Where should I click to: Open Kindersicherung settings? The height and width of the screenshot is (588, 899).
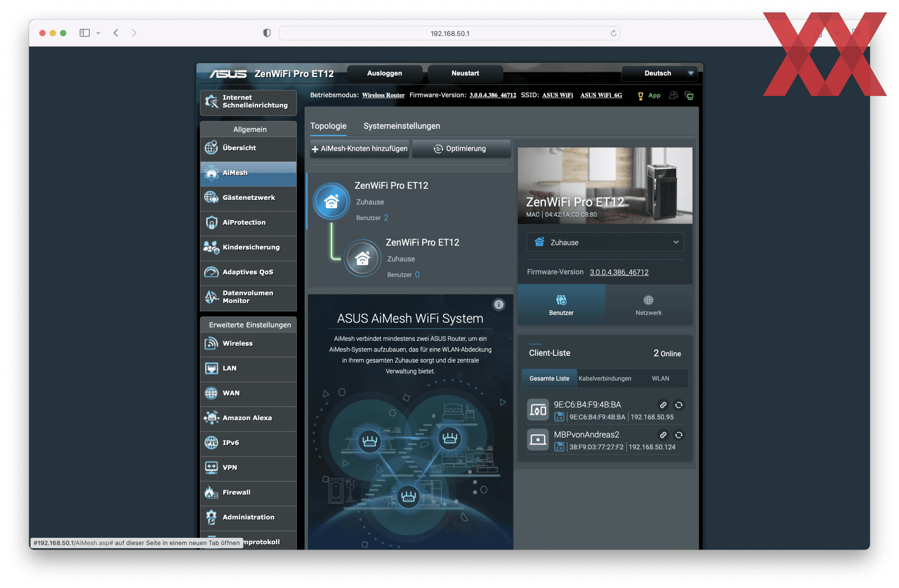tap(248, 247)
